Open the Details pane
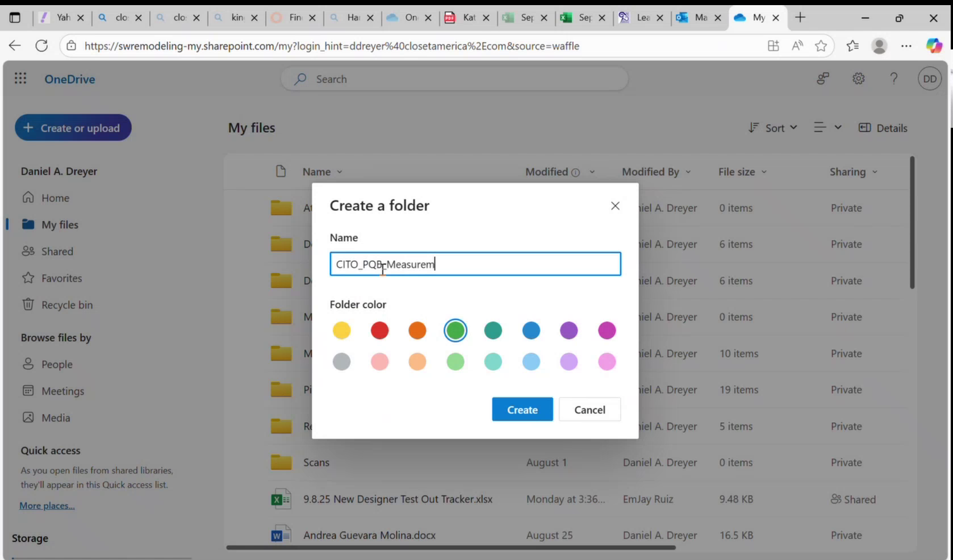Viewport: 953px width, 560px height. pyautogui.click(x=883, y=128)
